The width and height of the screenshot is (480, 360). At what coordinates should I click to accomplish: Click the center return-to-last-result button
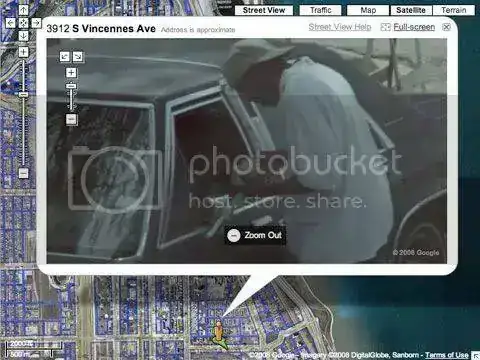pos(23,23)
